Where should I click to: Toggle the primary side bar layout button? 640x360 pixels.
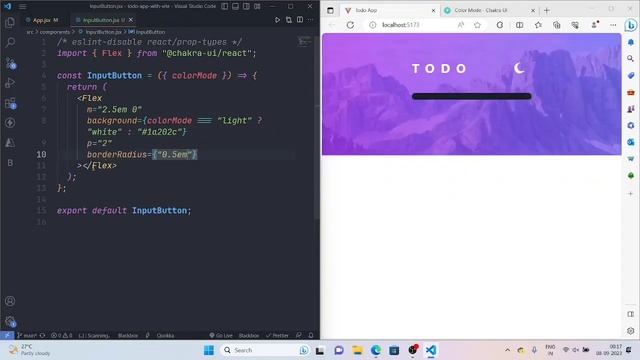(x=224, y=6)
